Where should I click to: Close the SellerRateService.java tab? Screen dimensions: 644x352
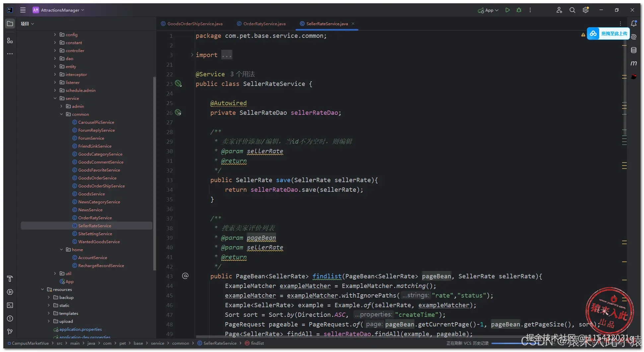(353, 24)
